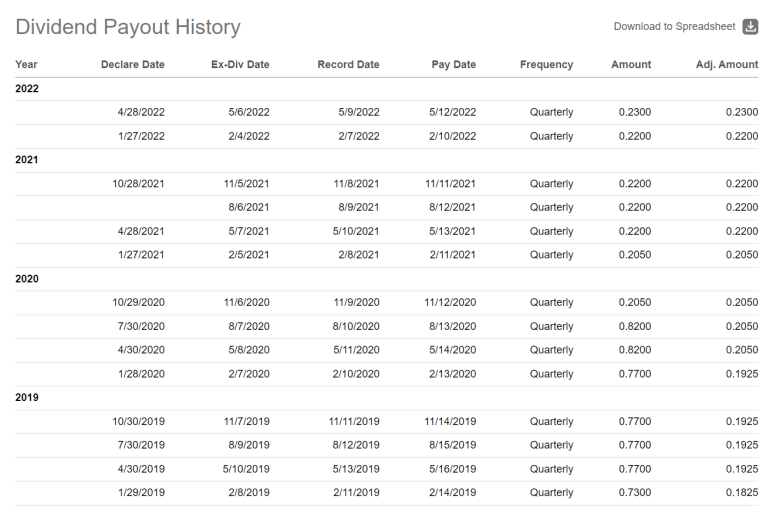This screenshot has height=509, width=773.
Task: Click the Ex-Div Date column header
Action: 240,65
